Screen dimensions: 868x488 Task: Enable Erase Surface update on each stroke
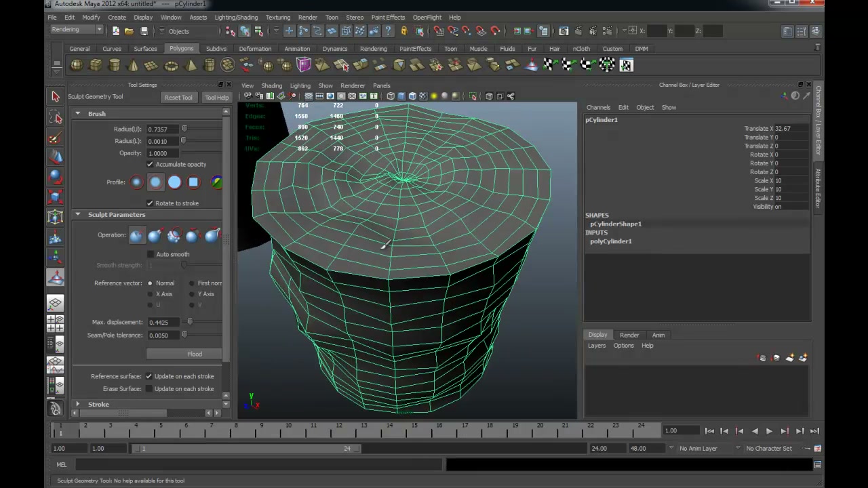(x=149, y=389)
